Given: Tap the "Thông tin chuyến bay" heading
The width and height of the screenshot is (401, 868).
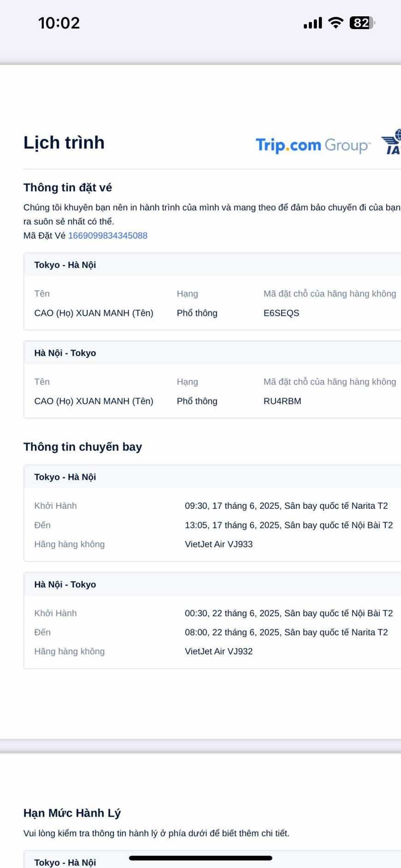Looking at the screenshot, I should tap(83, 447).
